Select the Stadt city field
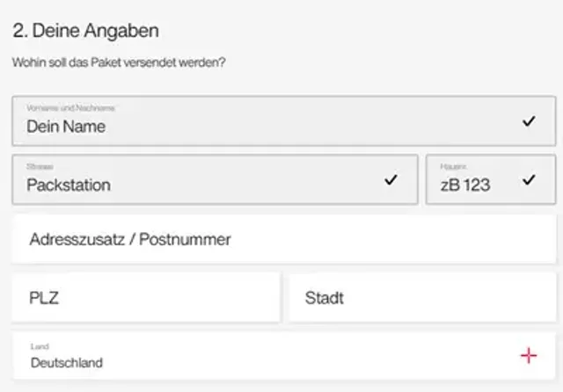Viewport: 563px width, 392px height. click(422, 297)
